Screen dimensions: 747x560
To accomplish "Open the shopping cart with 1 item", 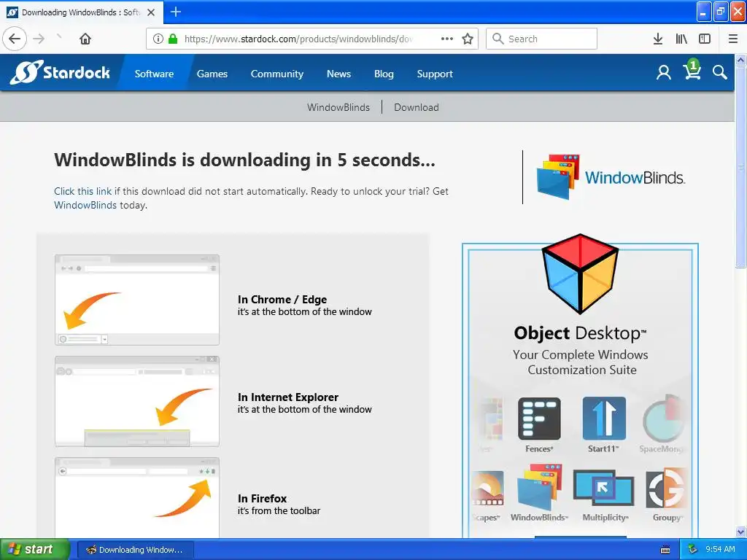I will pyautogui.click(x=692, y=70).
